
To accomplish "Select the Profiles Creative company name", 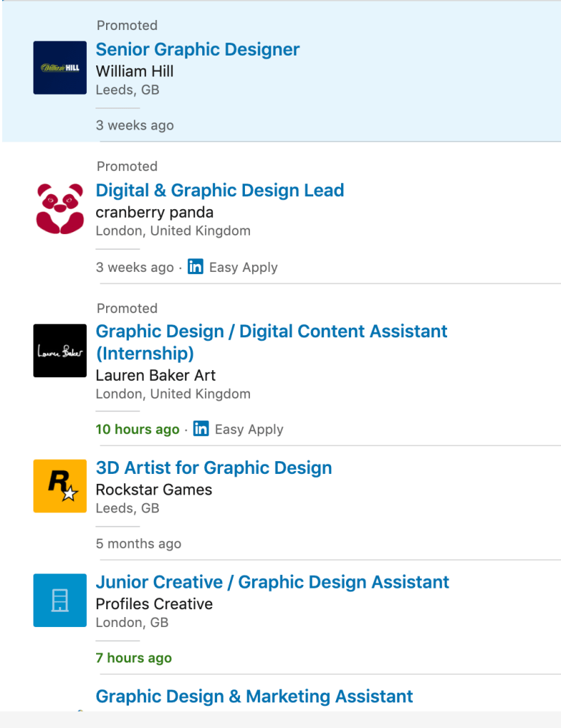I will pyautogui.click(x=154, y=603).
